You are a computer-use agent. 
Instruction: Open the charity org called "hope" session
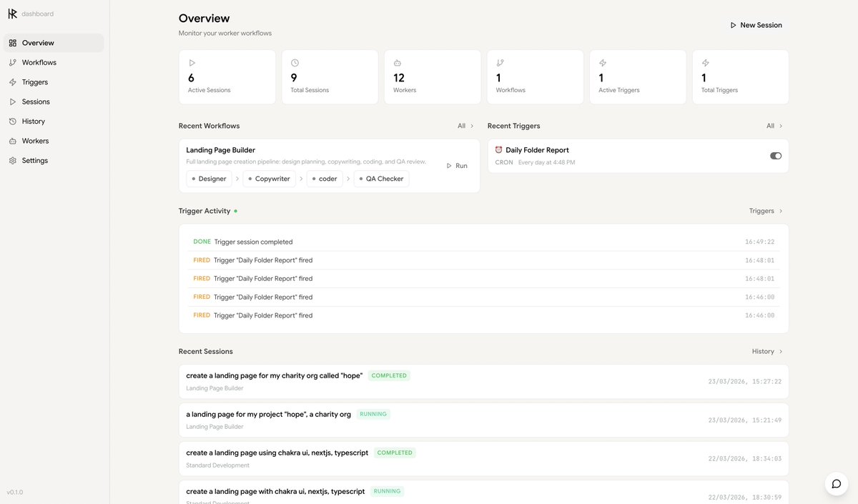(483, 382)
